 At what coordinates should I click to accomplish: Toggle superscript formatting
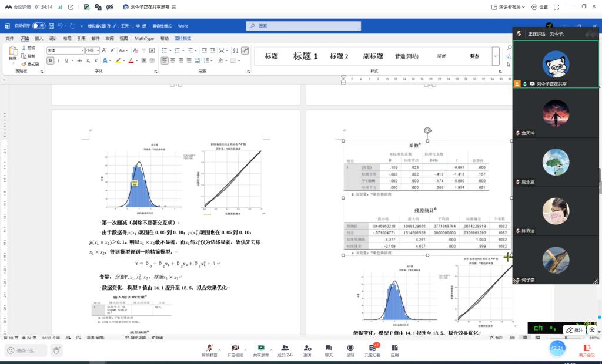(x=96, y=60)
